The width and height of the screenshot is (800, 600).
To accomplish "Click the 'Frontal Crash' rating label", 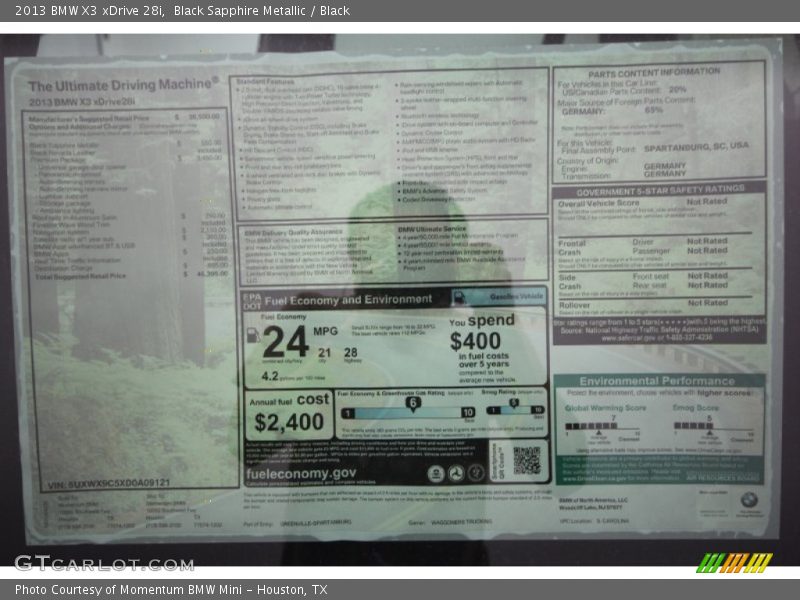I will click(x=571, y=248).
